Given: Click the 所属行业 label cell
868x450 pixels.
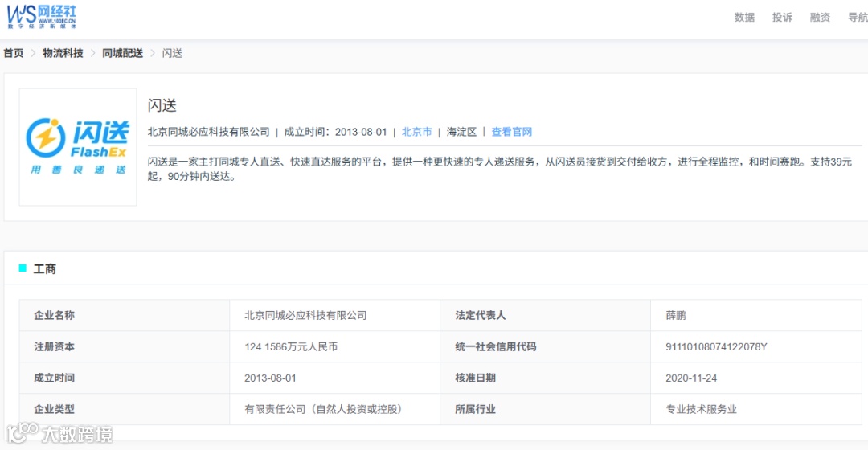Looking at the screenshot, I should tap(545, 409).
